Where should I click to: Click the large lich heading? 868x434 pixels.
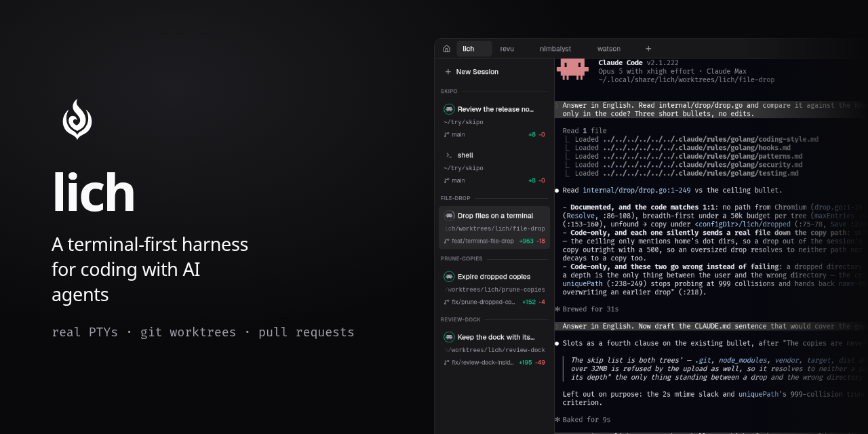pos(94,193)
